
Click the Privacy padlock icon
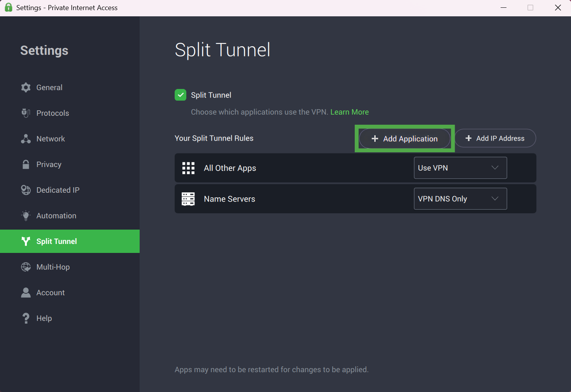(26, 164)
